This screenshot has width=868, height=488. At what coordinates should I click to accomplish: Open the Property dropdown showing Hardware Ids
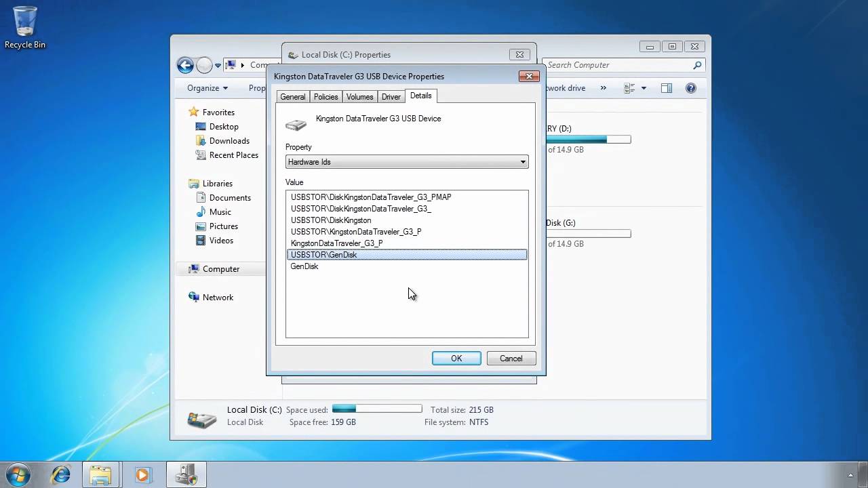tap(407, 162)
